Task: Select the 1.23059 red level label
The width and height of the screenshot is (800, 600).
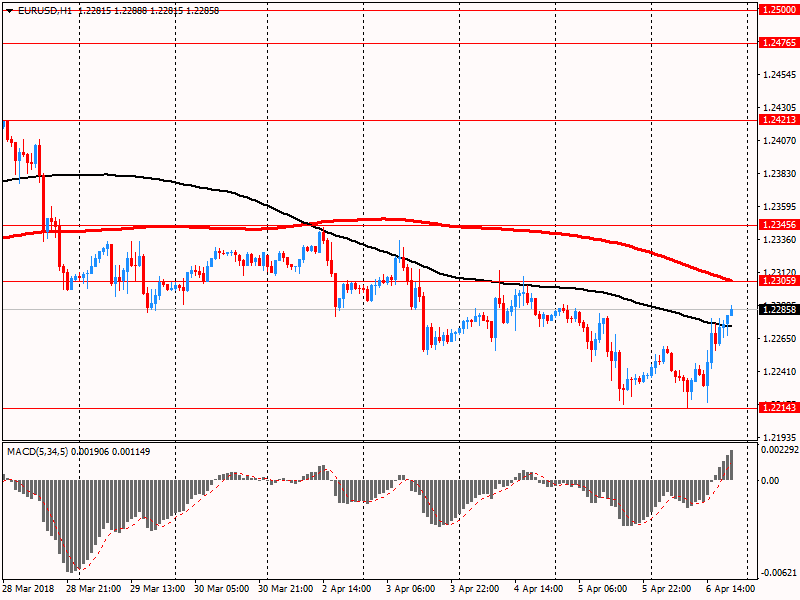Action: (x=779, y=281)
